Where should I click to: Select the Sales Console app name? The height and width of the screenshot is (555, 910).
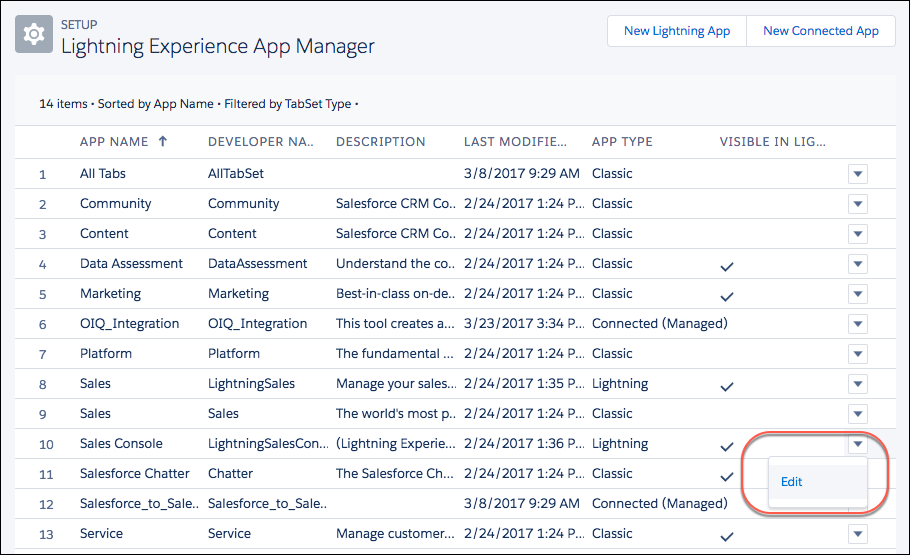(121, 444)
